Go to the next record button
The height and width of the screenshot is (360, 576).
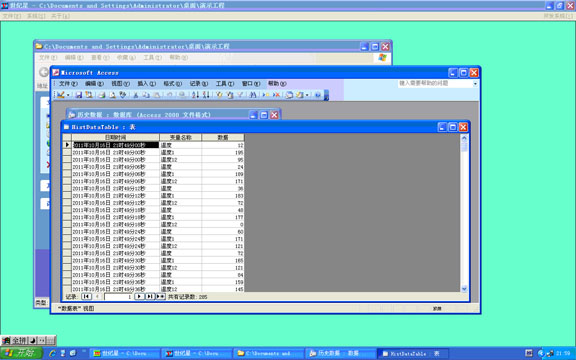point(139,296)
